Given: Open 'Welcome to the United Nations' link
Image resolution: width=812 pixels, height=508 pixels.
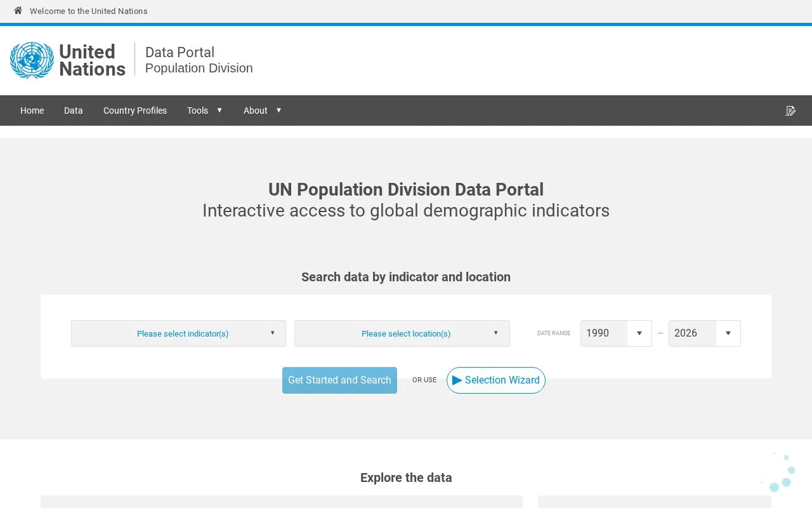Looking at the screenshot, I should 89,11.
